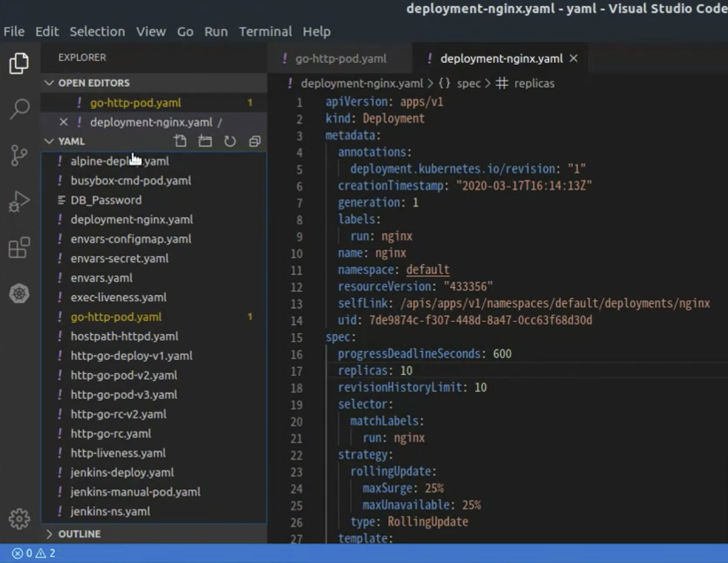Screen dimensions: 728x563
Task: Open the Run menu
Action: (x=216, y=32)
